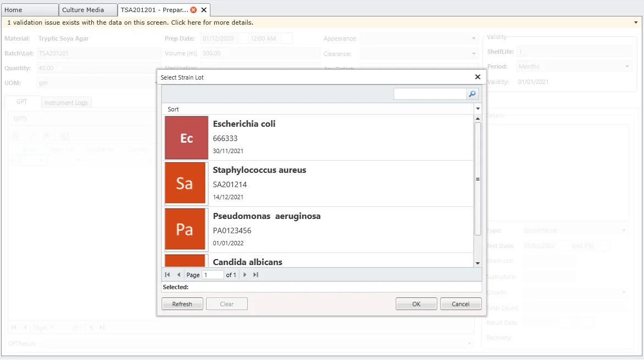
Task: Go to next page in strain pager
Action: coord(245,275)
